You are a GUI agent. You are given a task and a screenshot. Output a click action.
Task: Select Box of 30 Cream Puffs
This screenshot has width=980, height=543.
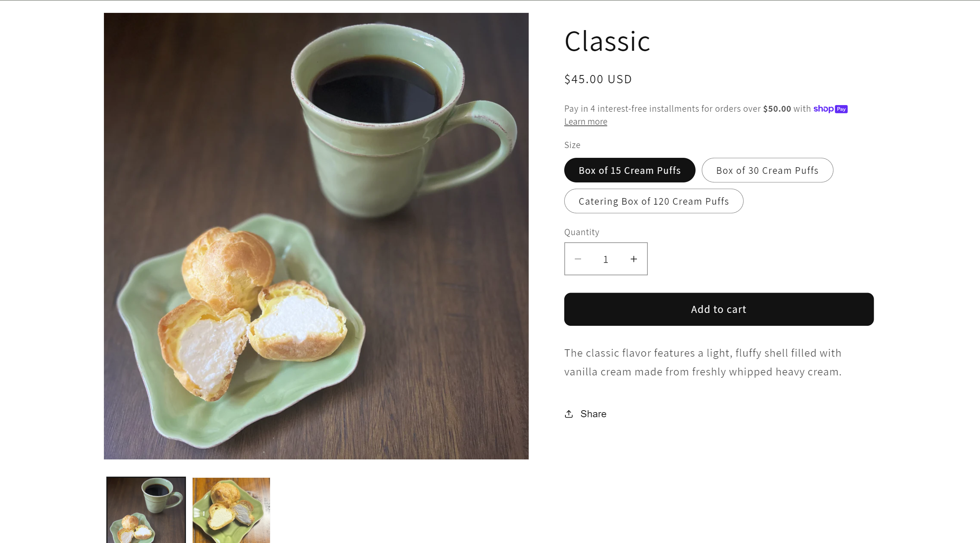(767, 170)
